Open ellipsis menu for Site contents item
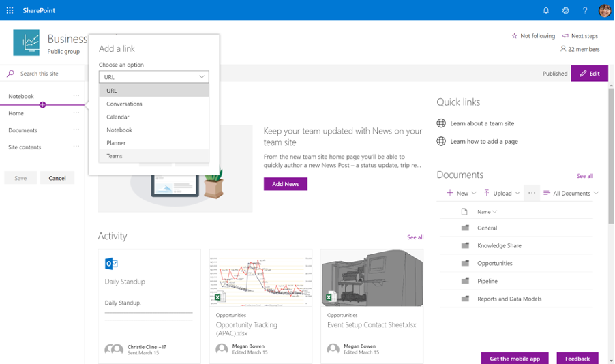Image resolution: width=615 pixels, height=364 pixels. click(x=76, y=147)
